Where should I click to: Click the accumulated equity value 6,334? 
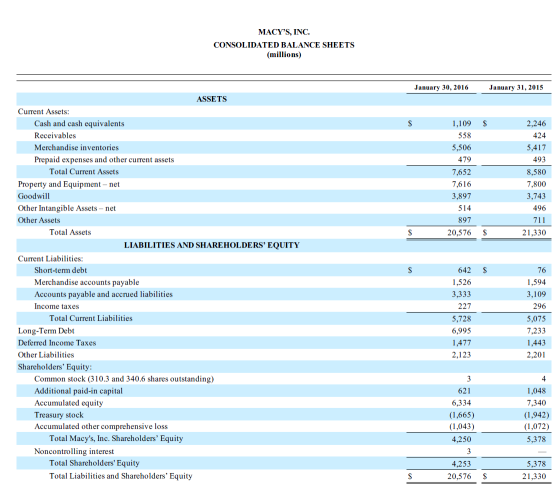pyautogui.click(x=461, y=403)
